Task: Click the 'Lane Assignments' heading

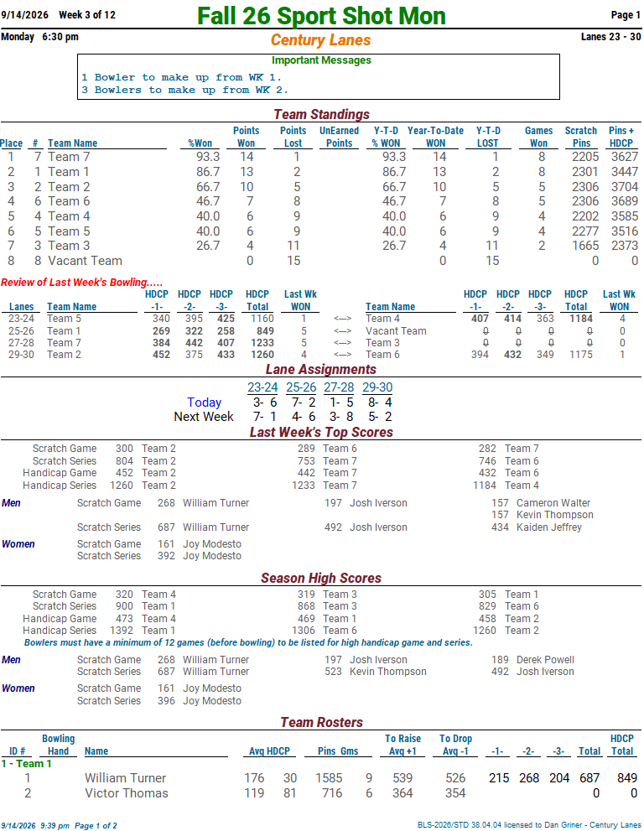Action: [321, 370]
